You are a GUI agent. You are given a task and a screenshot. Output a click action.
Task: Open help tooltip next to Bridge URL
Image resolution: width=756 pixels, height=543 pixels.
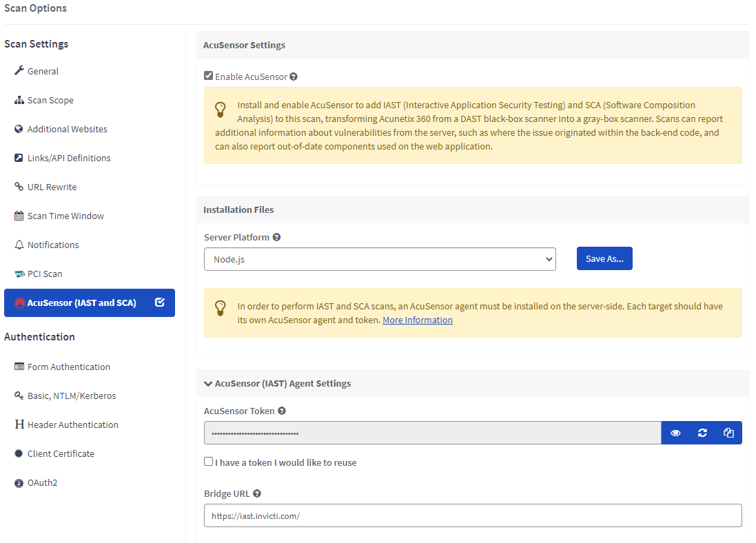pos(257,493)
